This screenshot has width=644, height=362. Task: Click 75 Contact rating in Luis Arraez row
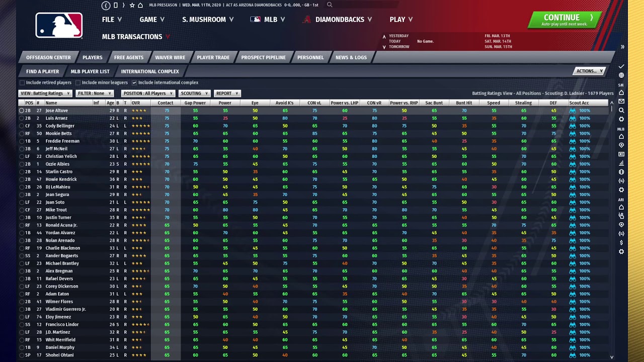(167, 118)
